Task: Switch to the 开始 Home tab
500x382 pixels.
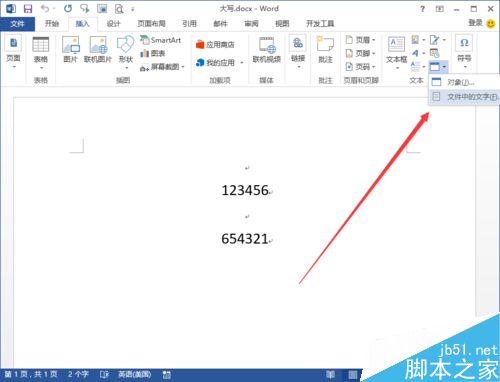Action: [52, 24]
